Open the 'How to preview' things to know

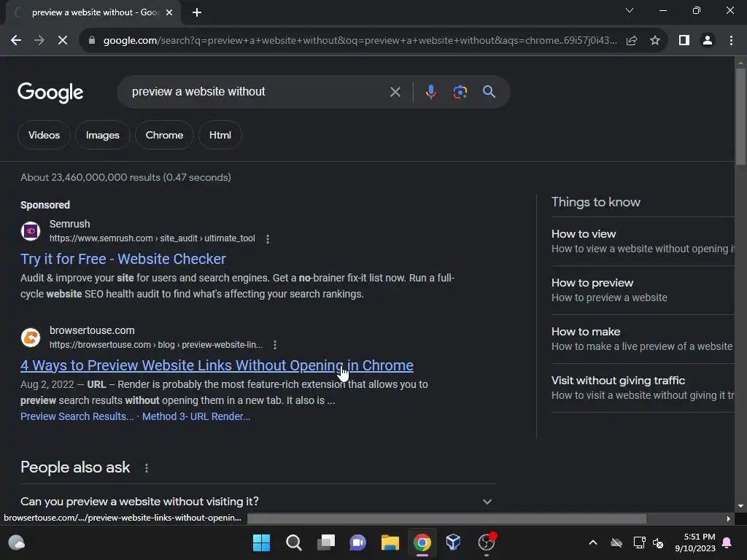(643, 290)
